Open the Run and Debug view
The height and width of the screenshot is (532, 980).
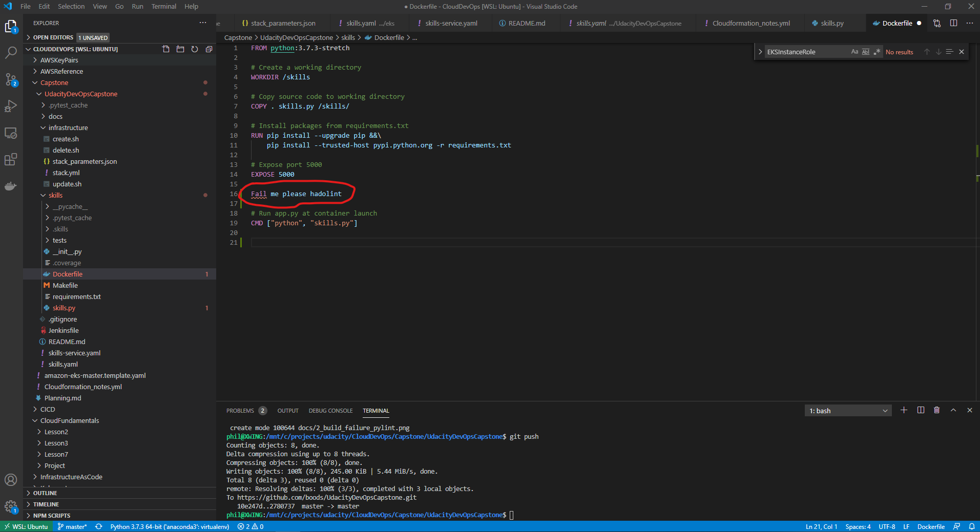[x=11, y=106]
